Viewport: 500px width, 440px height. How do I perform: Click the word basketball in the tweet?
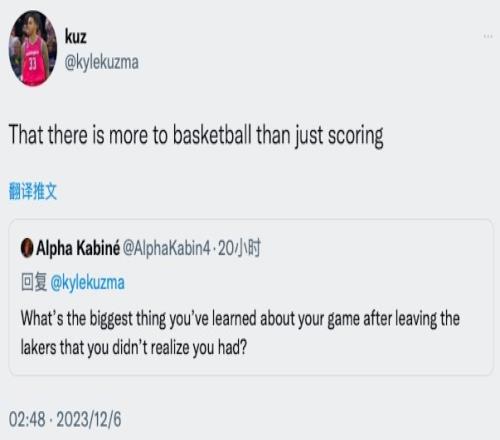pos(212,135)
